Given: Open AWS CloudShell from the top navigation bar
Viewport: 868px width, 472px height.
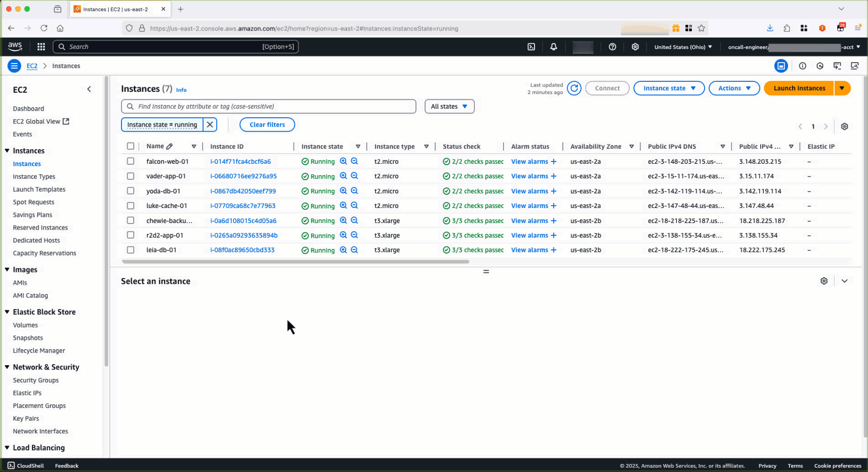Looking at the screenshot, I should click(531, 47).
